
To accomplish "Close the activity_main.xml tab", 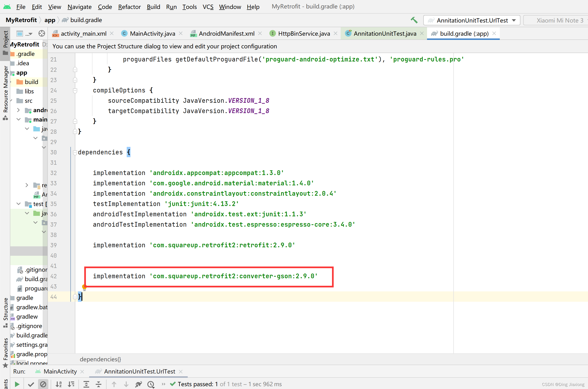I will coord(112,33).
